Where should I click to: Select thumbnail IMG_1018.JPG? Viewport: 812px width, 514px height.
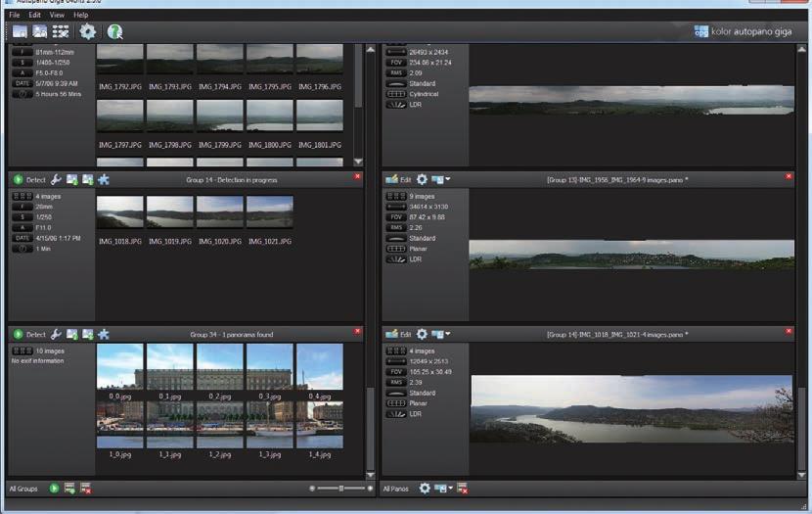pyautogui.click(x=120, y=211)
